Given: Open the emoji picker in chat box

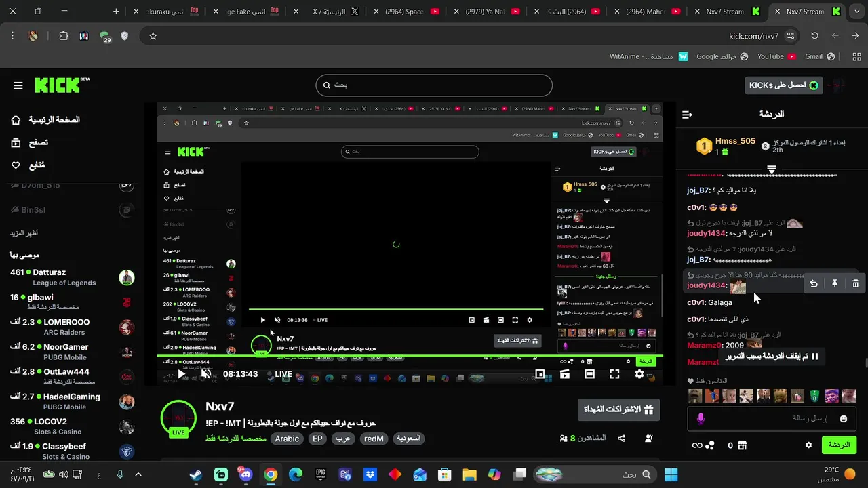Looking at the screenshot, I should pos(844,419).
